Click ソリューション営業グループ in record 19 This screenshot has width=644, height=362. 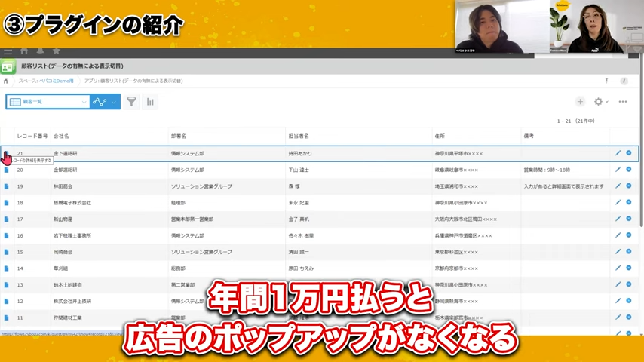[x=201, y=186]
